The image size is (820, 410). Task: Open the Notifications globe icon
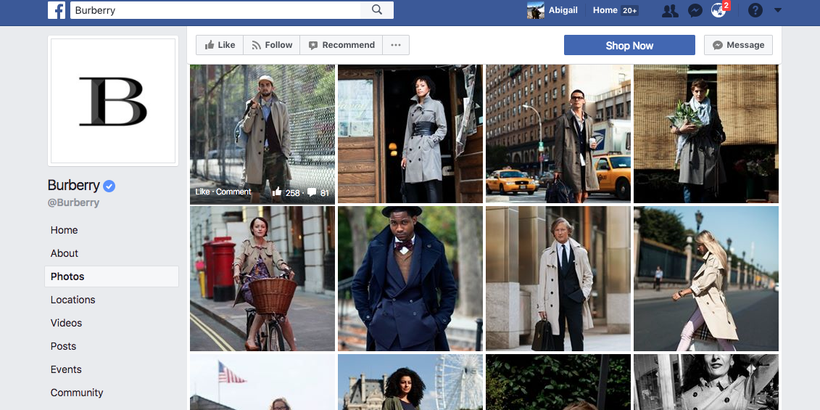[x=719, y=10]
